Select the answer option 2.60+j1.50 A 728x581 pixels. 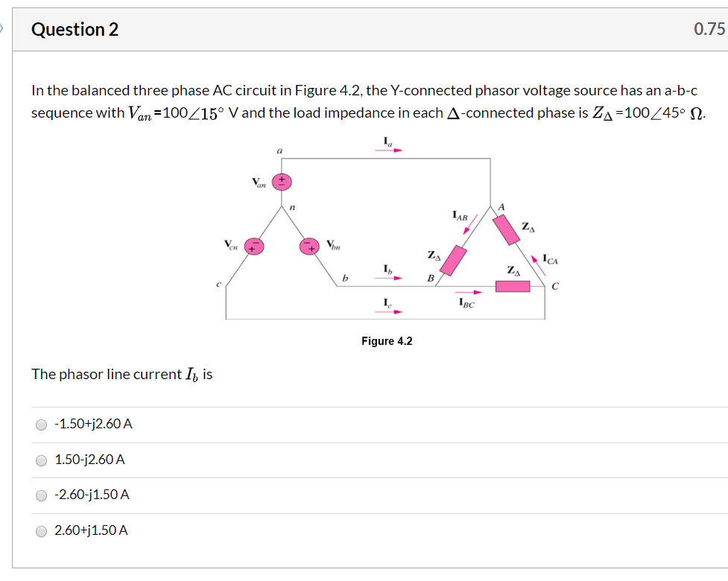pyautogui.click(x=41, y=530)
